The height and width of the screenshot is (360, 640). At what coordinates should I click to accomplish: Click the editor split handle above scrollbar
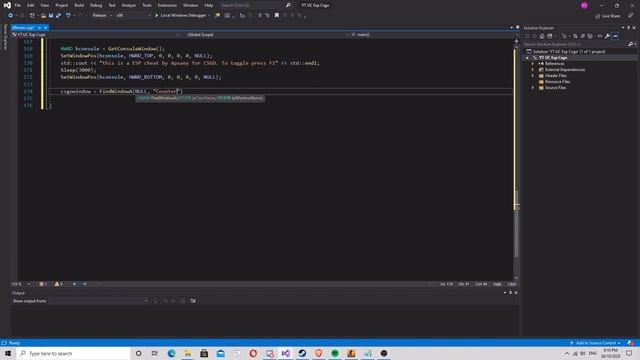516,41
